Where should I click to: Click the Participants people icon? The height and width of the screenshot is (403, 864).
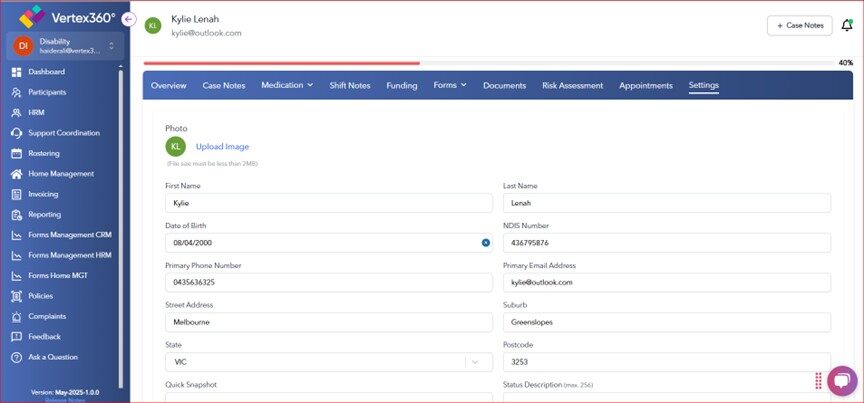(x=17, y=93)
